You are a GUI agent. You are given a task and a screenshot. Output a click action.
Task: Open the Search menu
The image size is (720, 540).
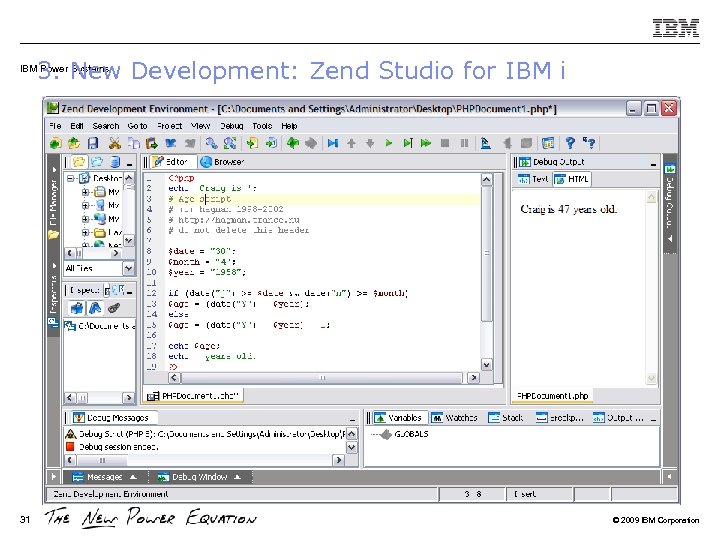coord(106,126)
